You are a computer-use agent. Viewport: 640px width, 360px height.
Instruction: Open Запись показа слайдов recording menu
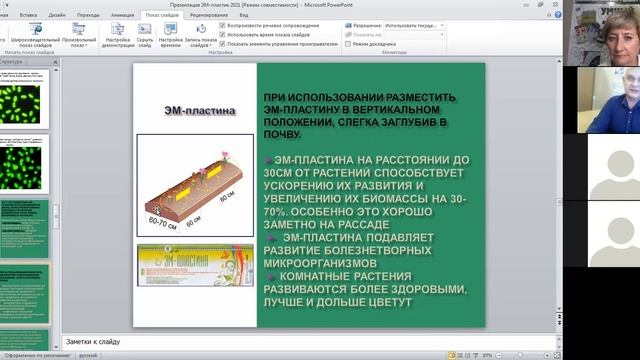[x=201, y=35]
